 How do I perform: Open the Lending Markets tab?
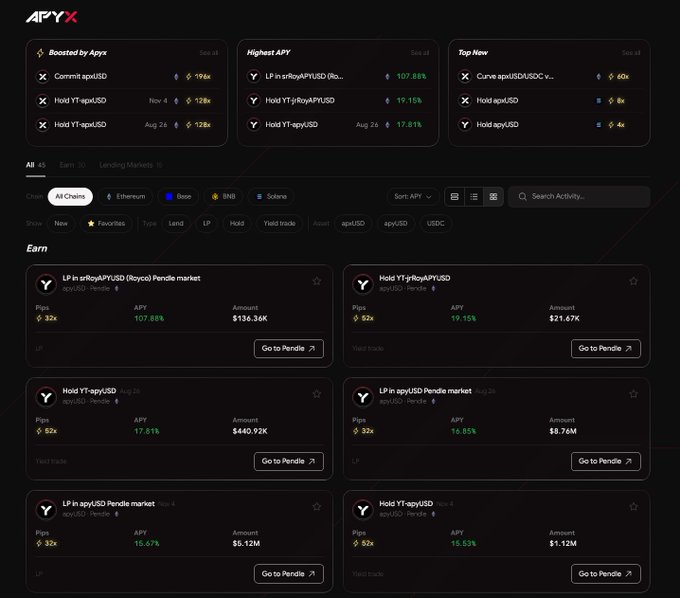click(x=131, y=165)
